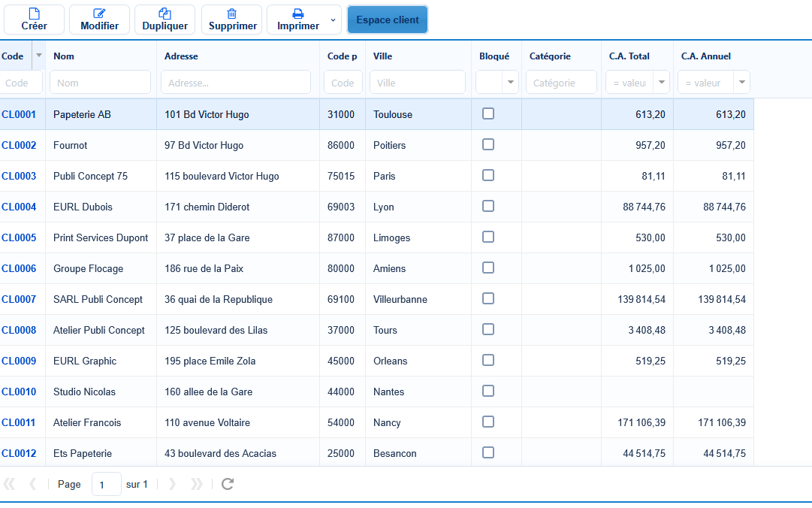812x508 pixels.
Task: Toggle Bloqué checkbox for EURL Dubois
Action: pyautogui.click(x=488, y=206)
